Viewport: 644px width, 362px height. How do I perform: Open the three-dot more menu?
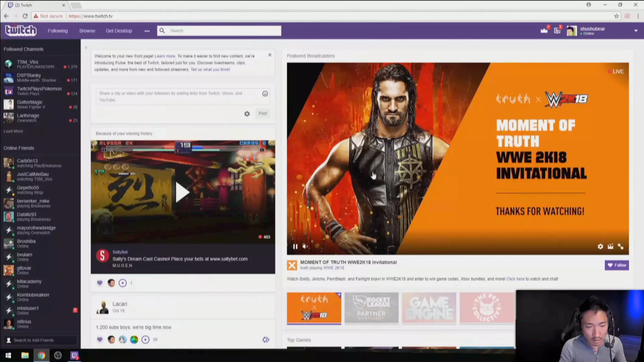(x=147, y=31)
